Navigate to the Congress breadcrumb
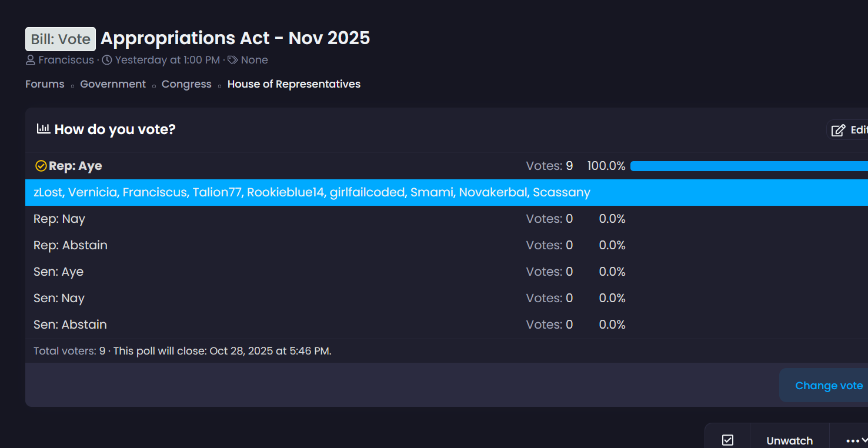Viewport: 868px width, 448px height. [x=186, y=84]
